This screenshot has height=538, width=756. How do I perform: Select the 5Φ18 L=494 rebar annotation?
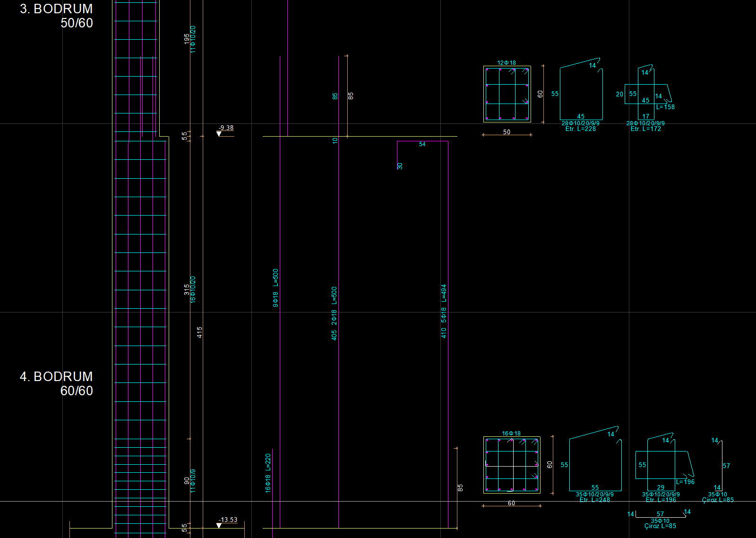tap(444, 304)
